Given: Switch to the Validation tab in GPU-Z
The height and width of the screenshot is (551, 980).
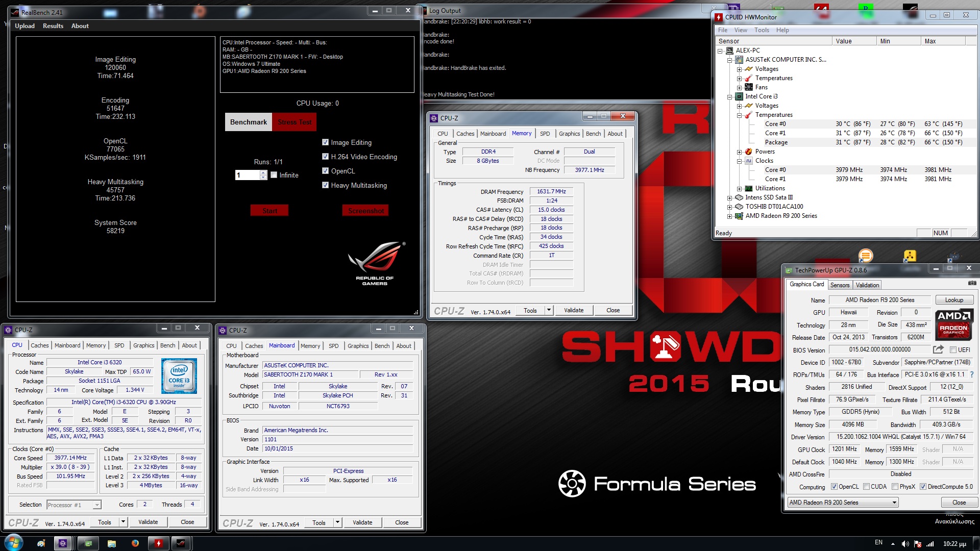Looking at the screenshot, I should tap(867, 285).
